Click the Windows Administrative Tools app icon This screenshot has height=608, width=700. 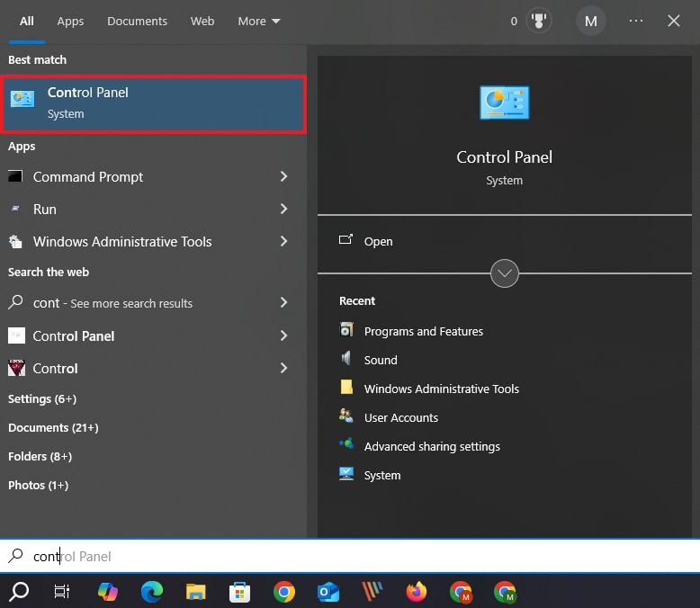pos(15,242)
